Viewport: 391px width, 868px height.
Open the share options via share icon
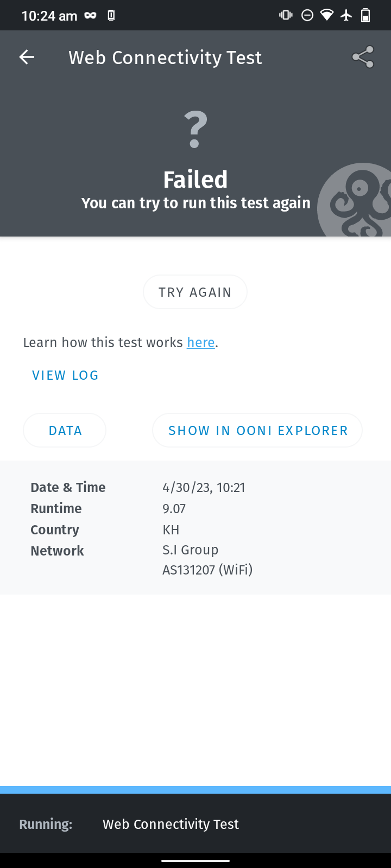[363, 56]
